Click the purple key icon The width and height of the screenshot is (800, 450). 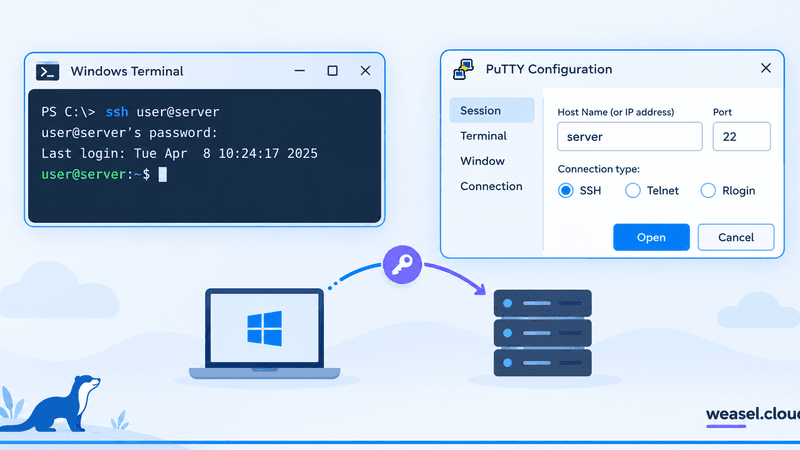pos(402,265)
